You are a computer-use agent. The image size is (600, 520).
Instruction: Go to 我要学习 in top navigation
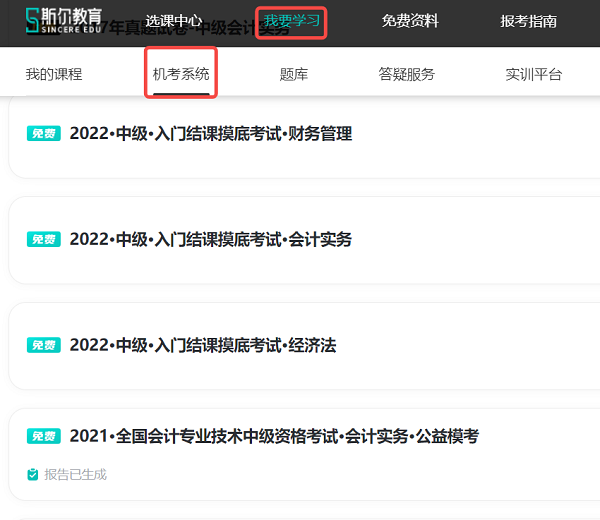291,21
